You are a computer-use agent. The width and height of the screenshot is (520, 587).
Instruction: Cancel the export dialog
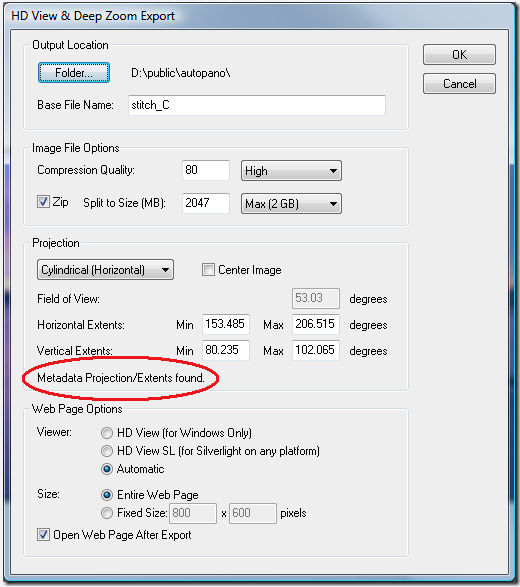[x=459, y=83]
